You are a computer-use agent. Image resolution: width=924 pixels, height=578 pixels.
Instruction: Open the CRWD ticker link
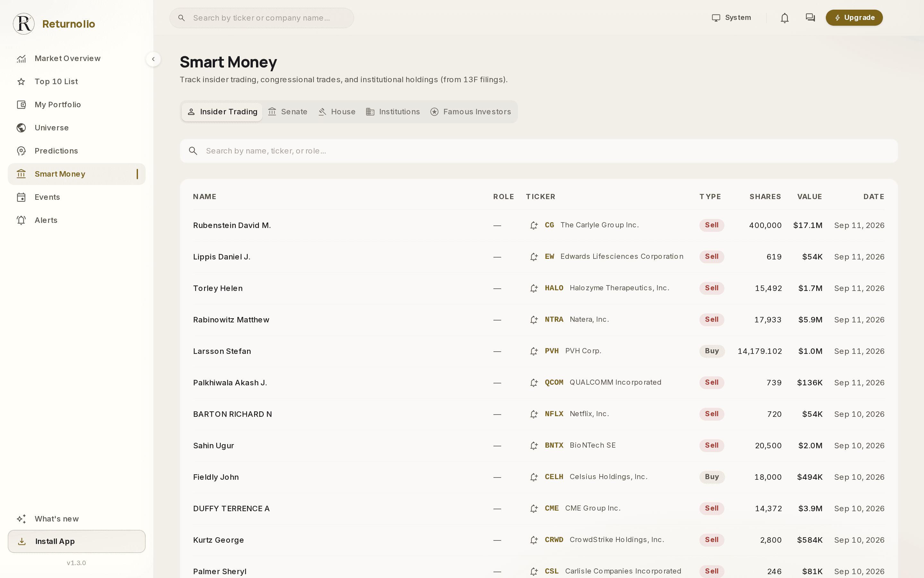[x=554, y=540]
